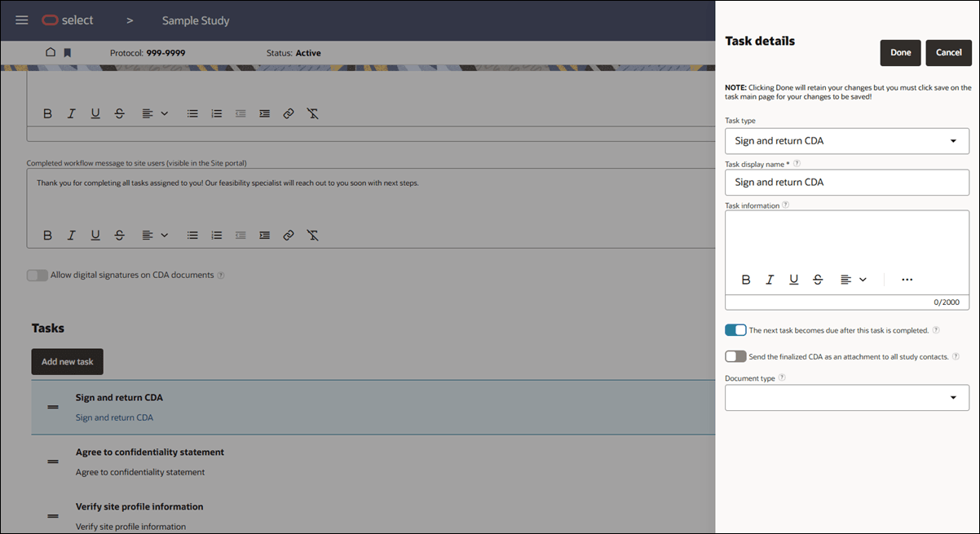Viewport: 980px width, 534px height.
Task: Open the hamburger navigation menu
Action: (22, 20)
